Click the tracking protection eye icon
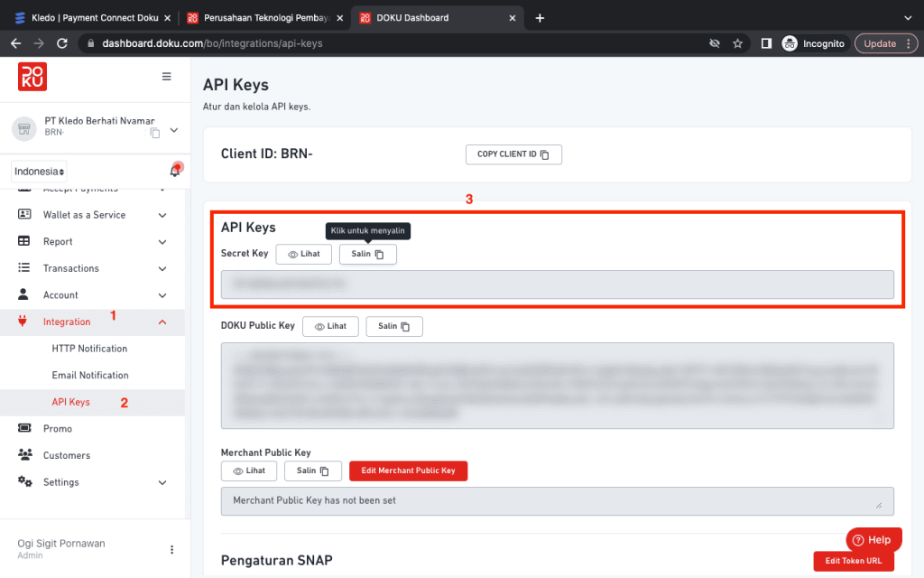Screen dimensions: 924x578 (x=715, y=43)
